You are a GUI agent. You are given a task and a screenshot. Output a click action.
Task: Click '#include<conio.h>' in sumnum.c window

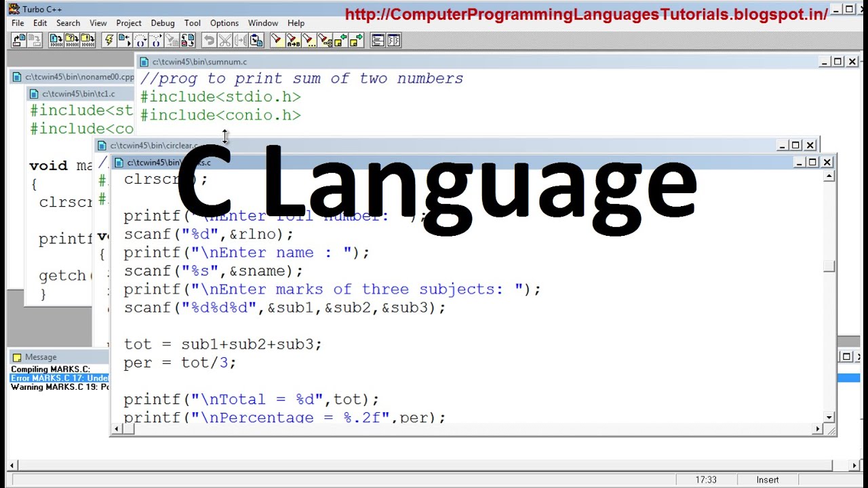(220, 115)
